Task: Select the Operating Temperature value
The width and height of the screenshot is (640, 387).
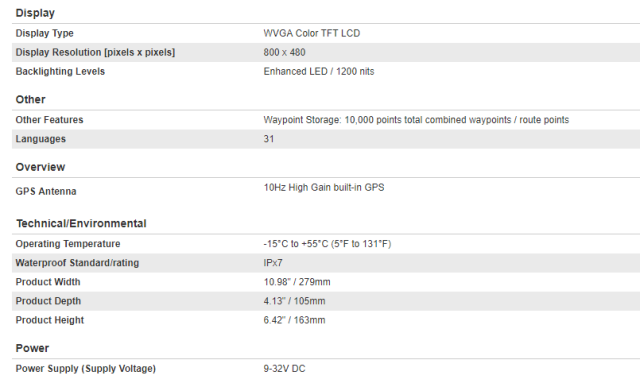Action: (x=327, y=244)
